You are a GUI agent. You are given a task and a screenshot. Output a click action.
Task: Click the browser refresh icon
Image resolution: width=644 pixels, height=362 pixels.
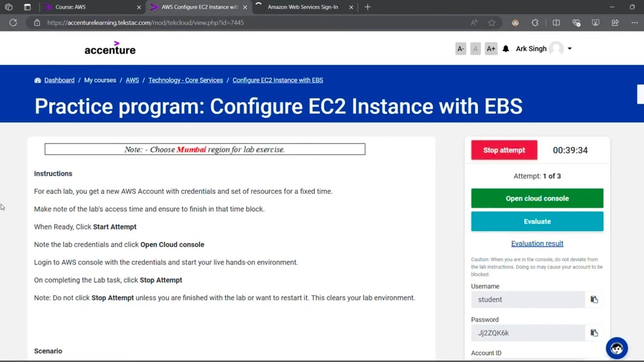tap(13, 23)
